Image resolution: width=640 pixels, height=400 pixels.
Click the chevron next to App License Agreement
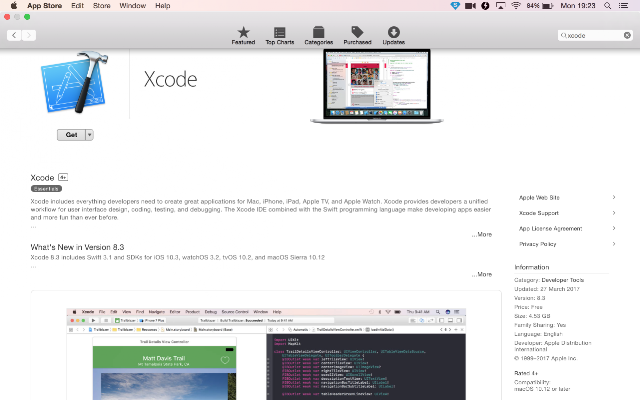(x=613, y=228)
